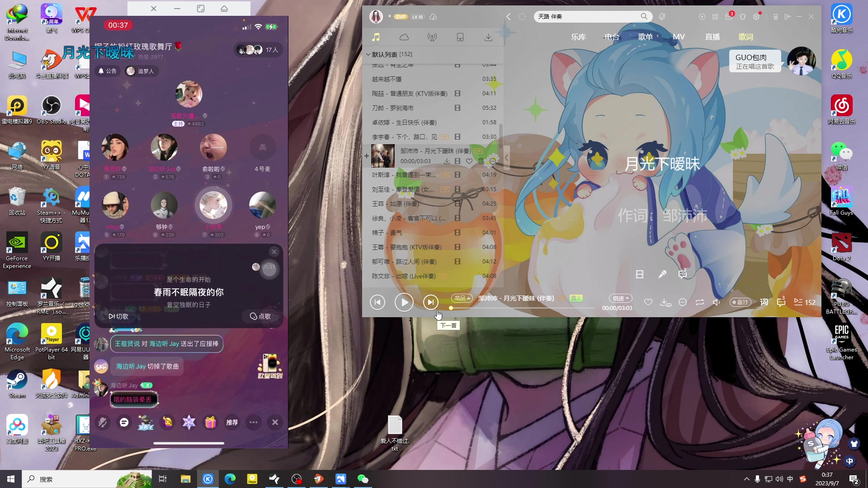
Task: Open the 歌词 tab
Action: tap(746, 37)
